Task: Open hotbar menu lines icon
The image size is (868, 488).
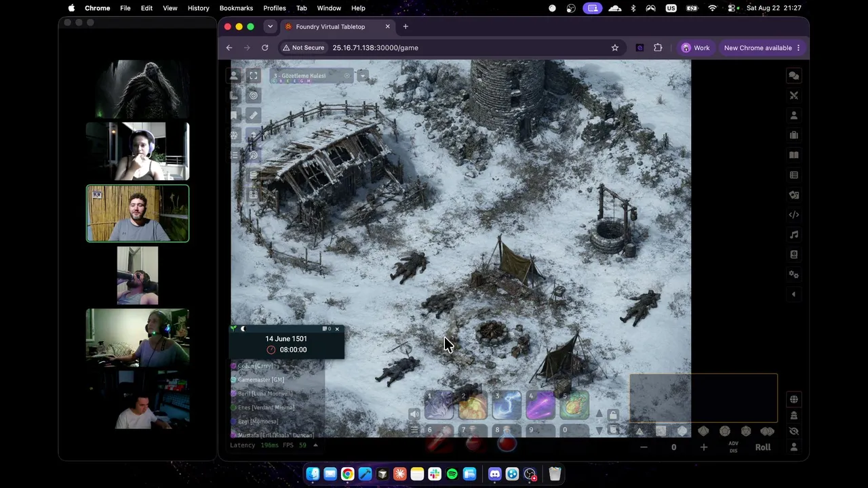Action: (414, 430)
